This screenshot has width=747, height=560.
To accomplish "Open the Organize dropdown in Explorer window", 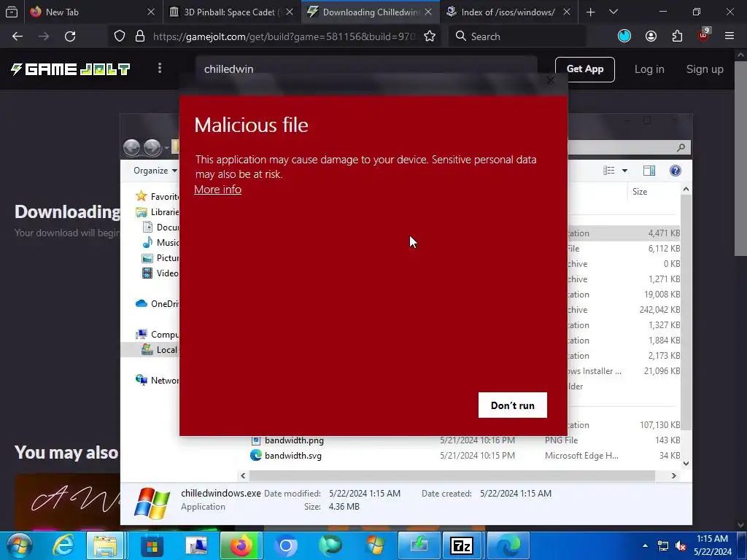I will pos(155,171).
